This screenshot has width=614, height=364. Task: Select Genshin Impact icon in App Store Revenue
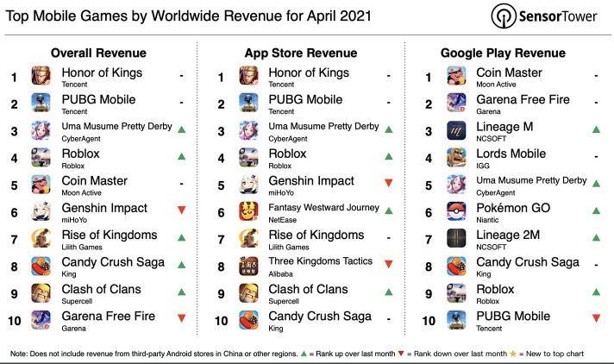pyautogui.click(x=248, y=186)
